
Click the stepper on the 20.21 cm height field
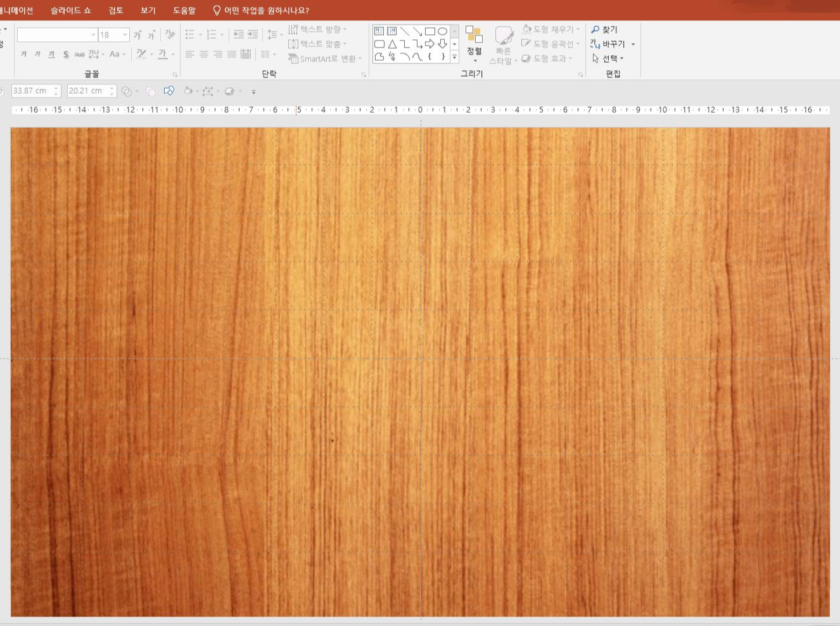pyautogui.click(x=112, y=91)
